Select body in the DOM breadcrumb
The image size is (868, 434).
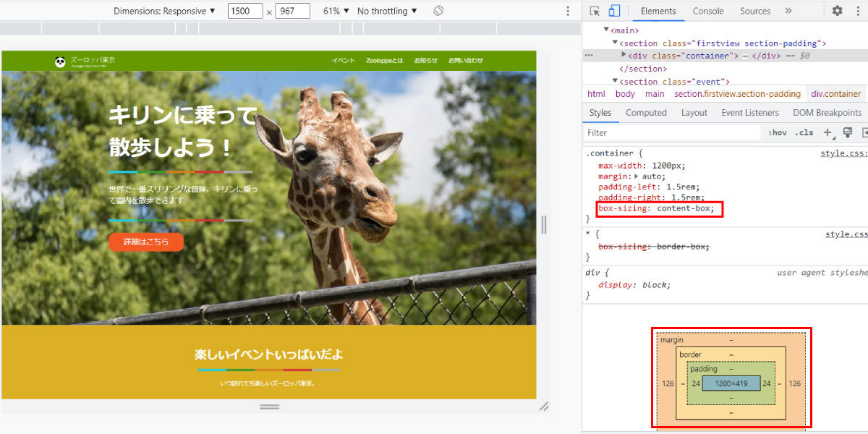(625, 94)
